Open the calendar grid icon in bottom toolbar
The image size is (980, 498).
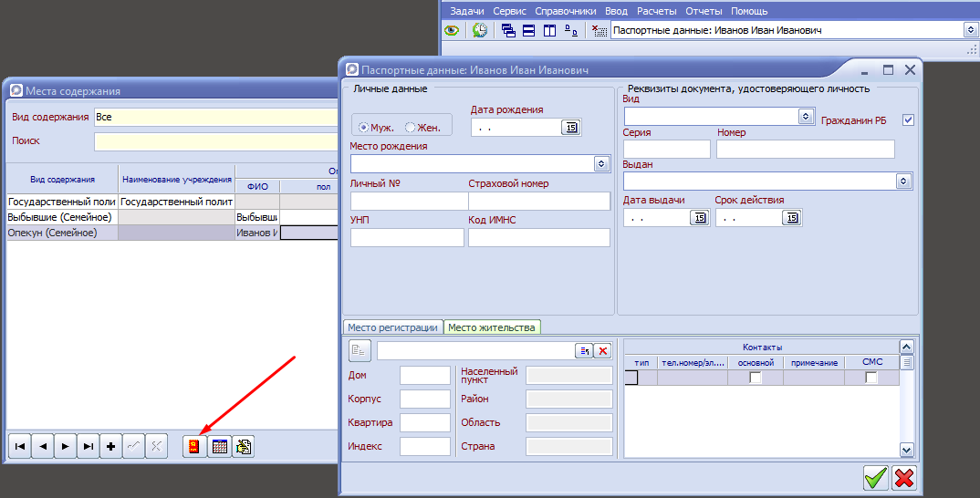pyautogui.click(x=219, y=446)
